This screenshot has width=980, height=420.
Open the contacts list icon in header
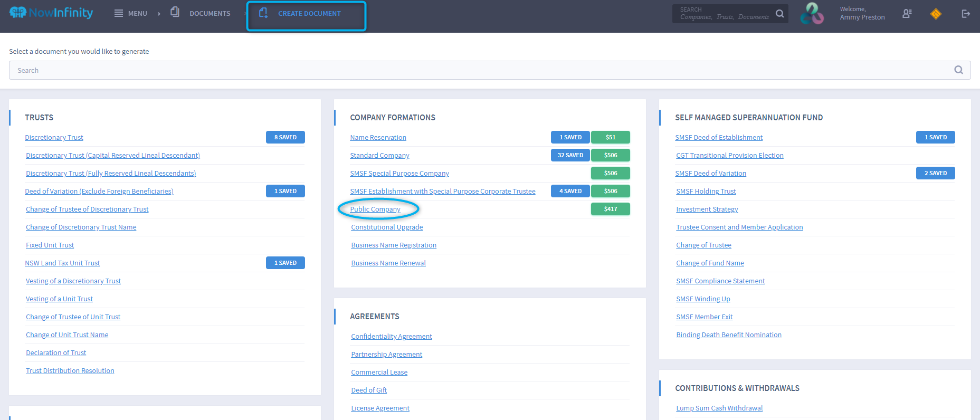[x=907, y=14]
